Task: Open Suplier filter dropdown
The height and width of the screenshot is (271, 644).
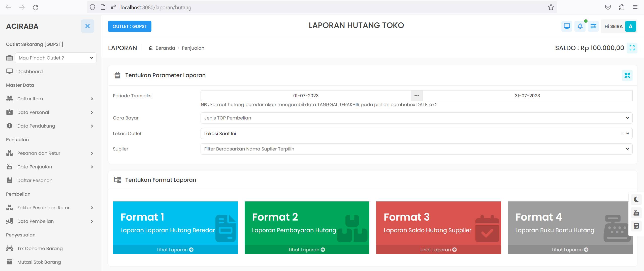Action: point(416,149)
